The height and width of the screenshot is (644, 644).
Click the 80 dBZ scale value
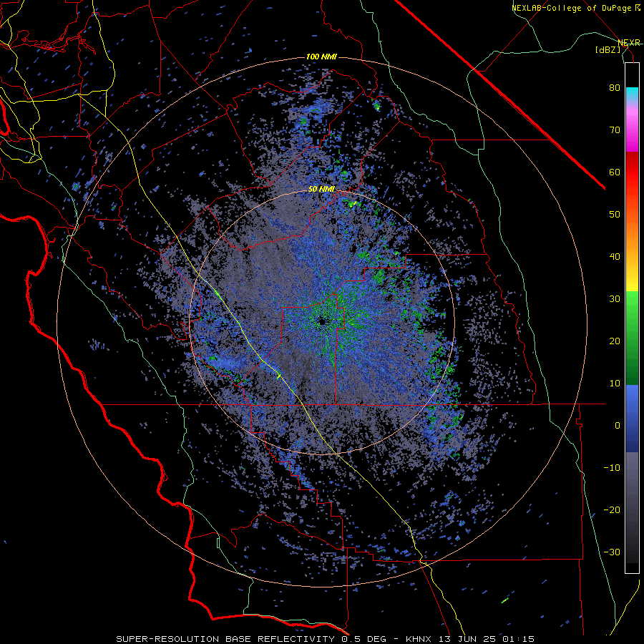(615, 87)
